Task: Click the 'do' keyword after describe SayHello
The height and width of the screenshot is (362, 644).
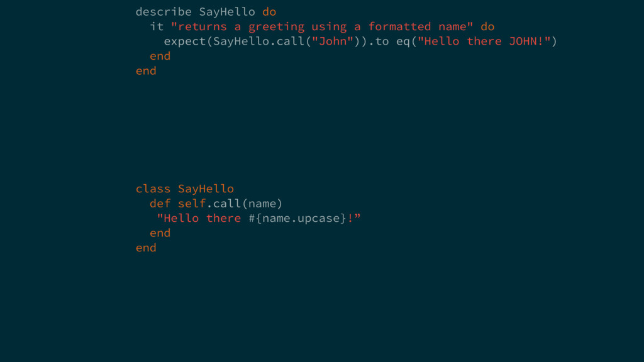Action: coord(269,12)
